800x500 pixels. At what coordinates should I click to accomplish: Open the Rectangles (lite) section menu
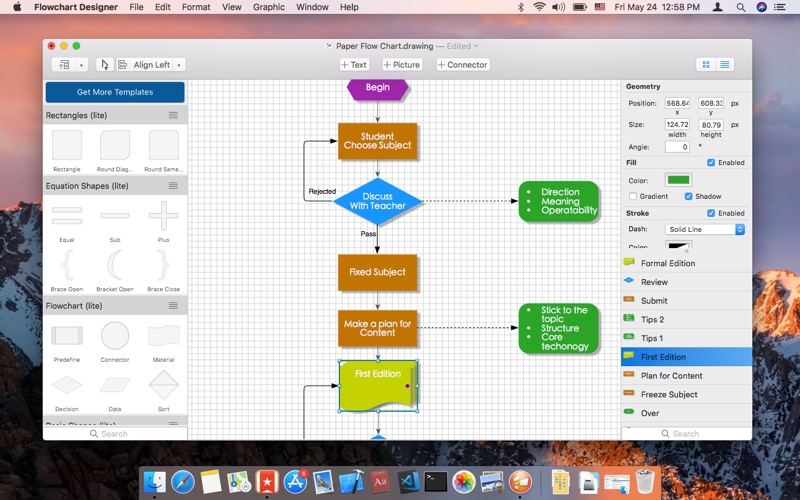pyautogui.click(x=173, y=116)
